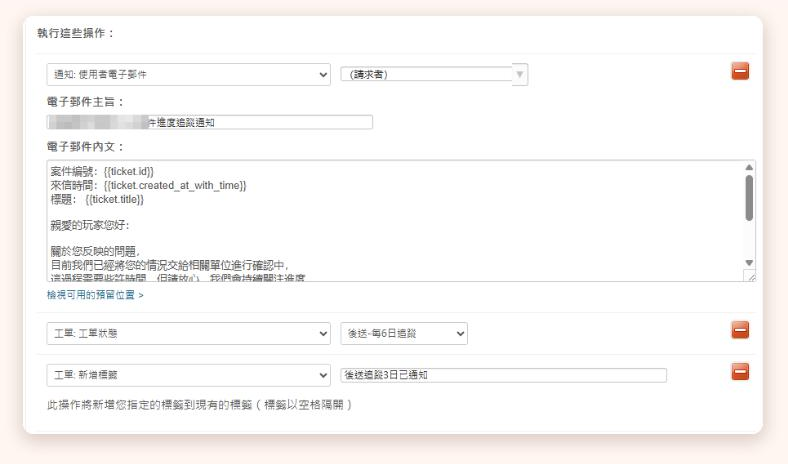Image resolution: width=788 pixels, height=464 pixels.
Task: Click the email body scrollbar up arrow
Action: point(749,167)
